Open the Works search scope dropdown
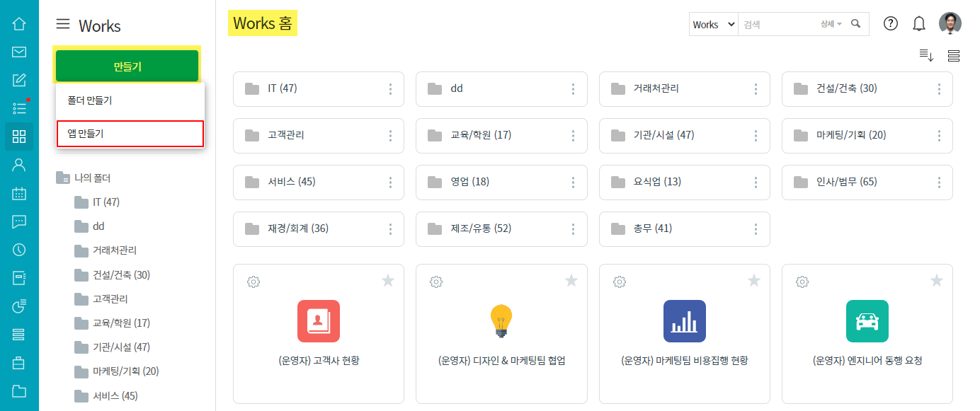980x411 pixels. 714,25
